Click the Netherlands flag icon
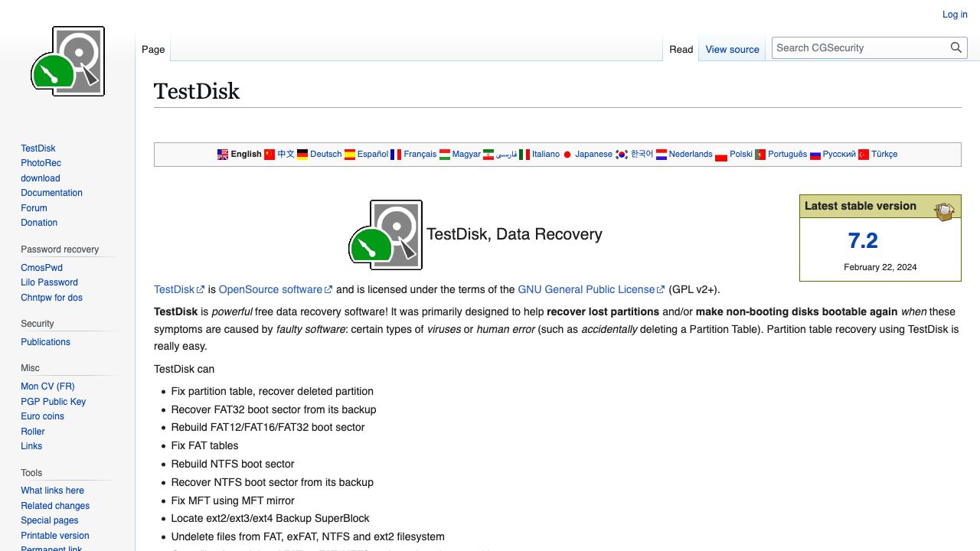This screenshot has width=980, height=551. [x=661, y=155]
